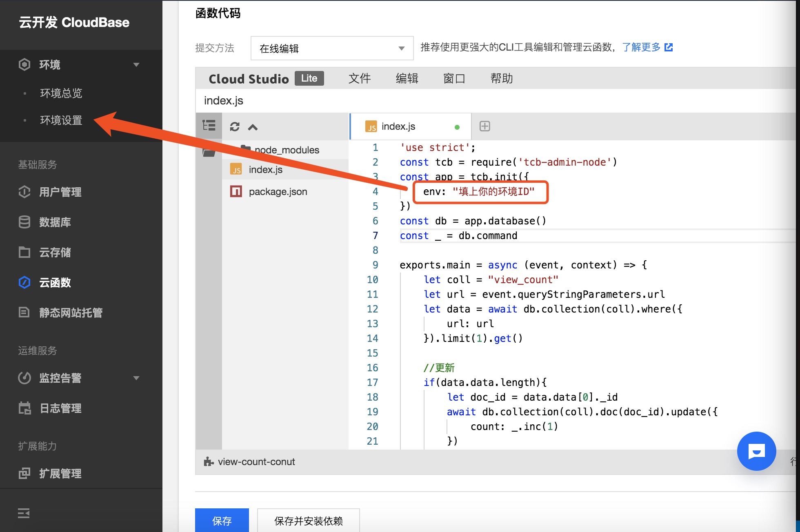Click the 扩展管理 icon

24,473
